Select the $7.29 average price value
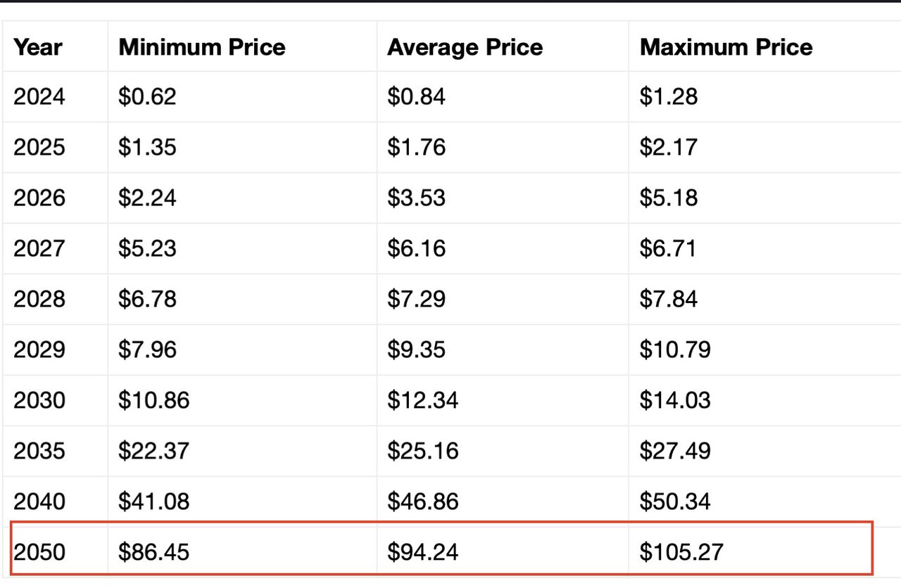 [416, 299]
